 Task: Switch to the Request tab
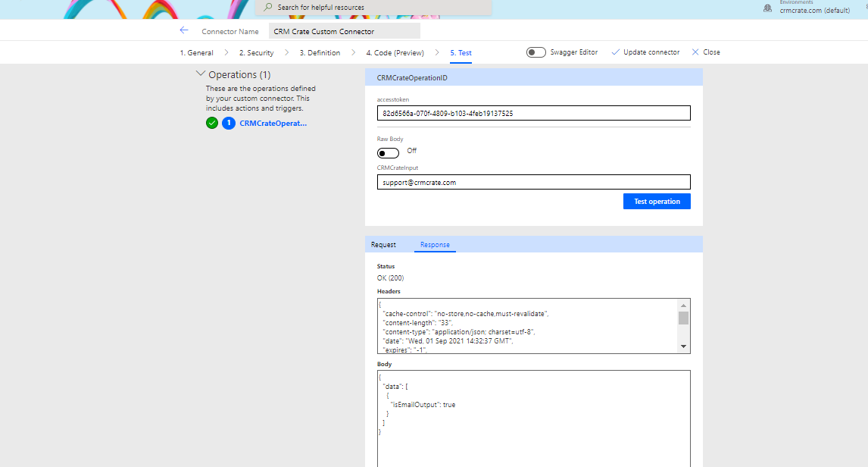coord(384,244)
